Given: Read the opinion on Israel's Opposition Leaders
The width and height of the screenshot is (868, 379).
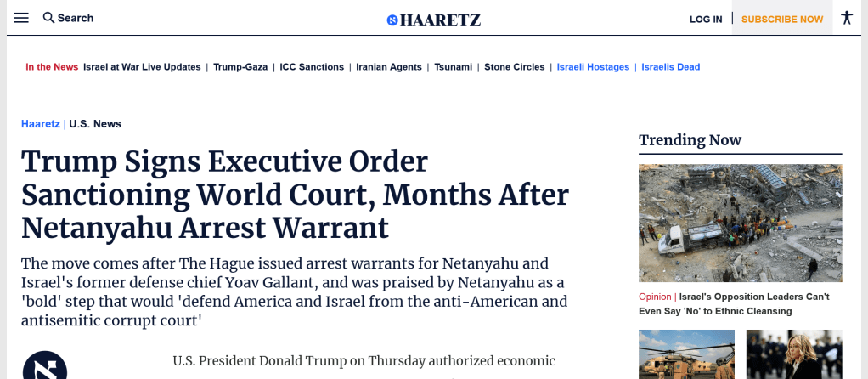Looking at the screenshot, I should point(734,303).
